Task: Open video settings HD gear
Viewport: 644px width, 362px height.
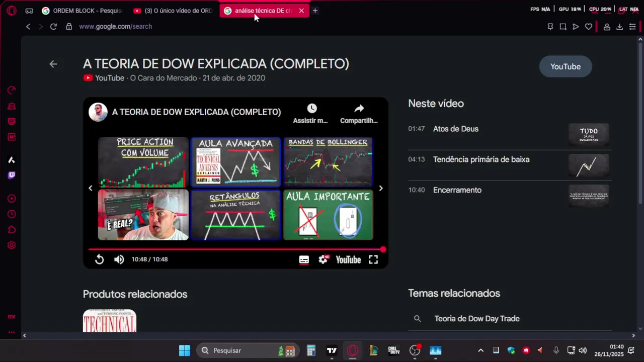Action: (324, 259)
